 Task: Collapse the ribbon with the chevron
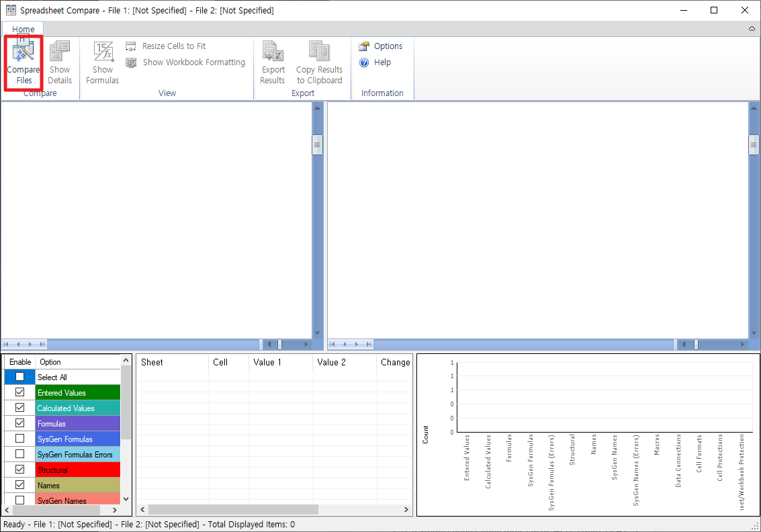[x=752, y=29]
